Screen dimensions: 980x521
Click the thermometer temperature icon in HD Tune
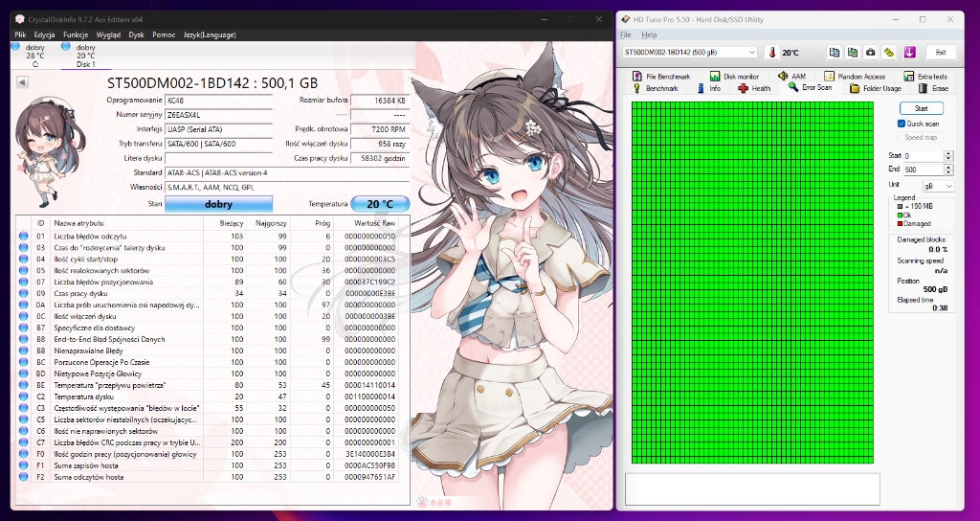click(771, 53)
